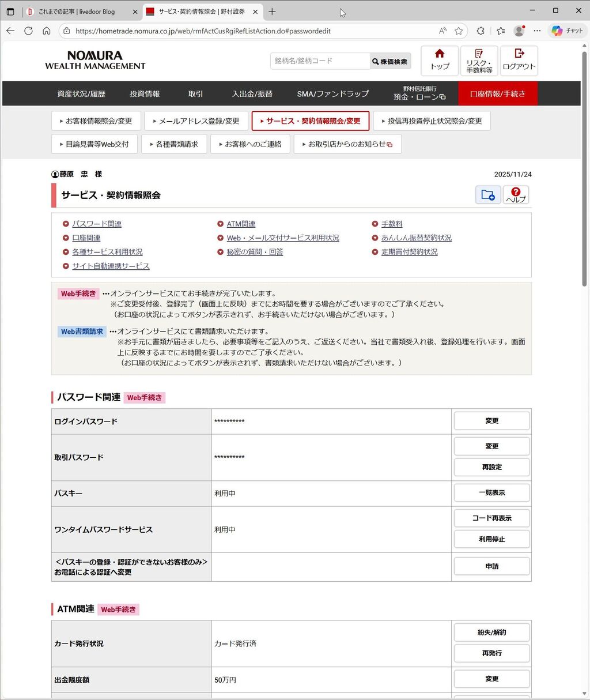Open the ヘルプ help icon
The image size is (590, 700).
click(x=516, y=195)
